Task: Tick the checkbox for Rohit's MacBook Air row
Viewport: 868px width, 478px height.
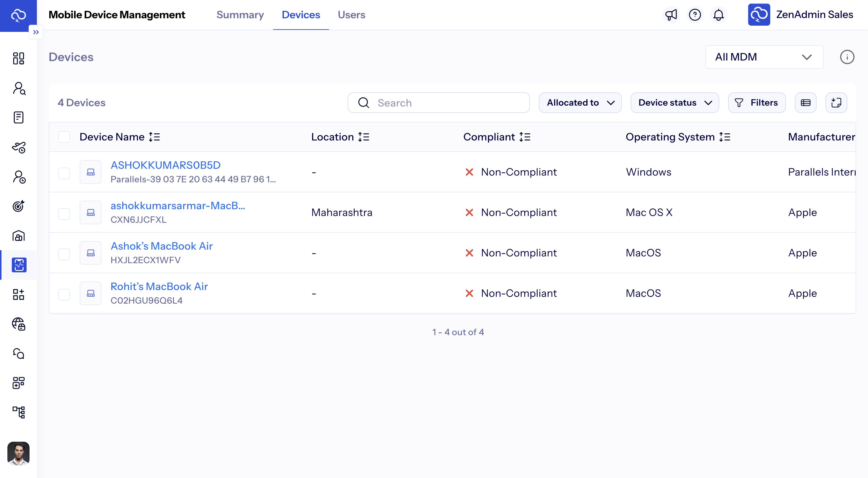Action: (64, 294)
